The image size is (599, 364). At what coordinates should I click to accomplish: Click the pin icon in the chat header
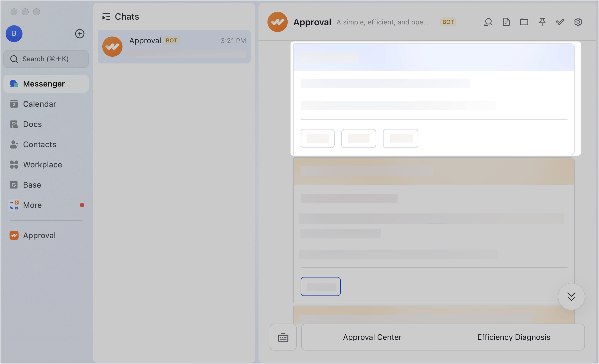[x=542, y=22]
